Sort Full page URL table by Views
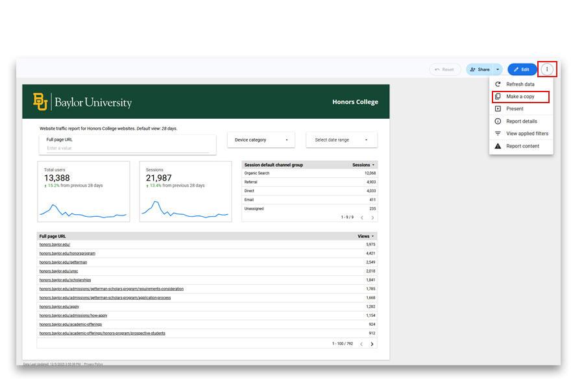The width and height of the screenshot is (584, 392). coord(365,236)
